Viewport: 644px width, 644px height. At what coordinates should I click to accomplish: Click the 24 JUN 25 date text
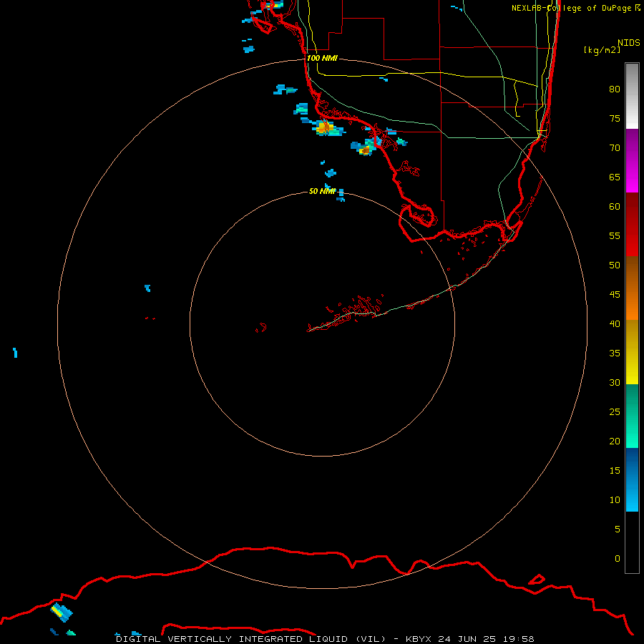[467, 639]
